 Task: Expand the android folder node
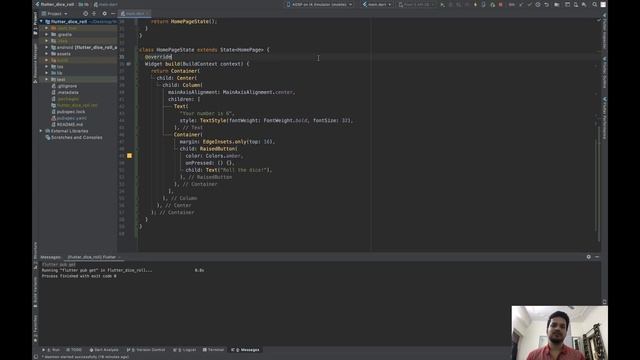tap(47, 47)
